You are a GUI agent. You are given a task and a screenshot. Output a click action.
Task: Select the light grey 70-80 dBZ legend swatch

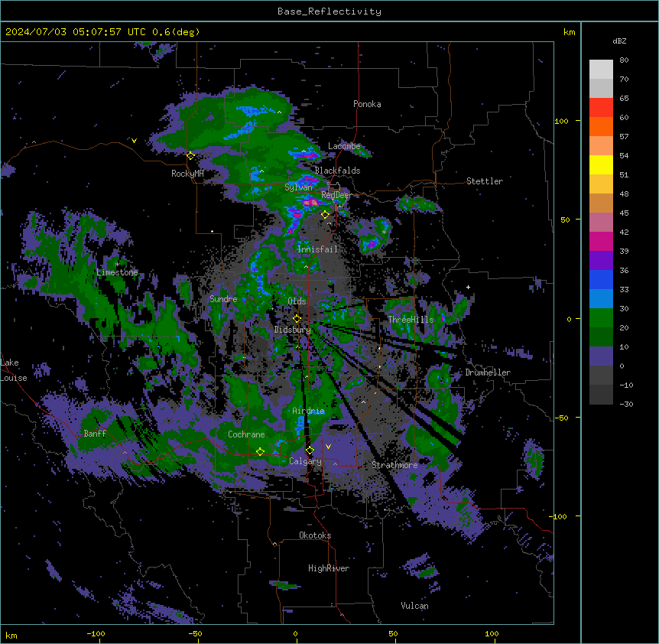601,70
